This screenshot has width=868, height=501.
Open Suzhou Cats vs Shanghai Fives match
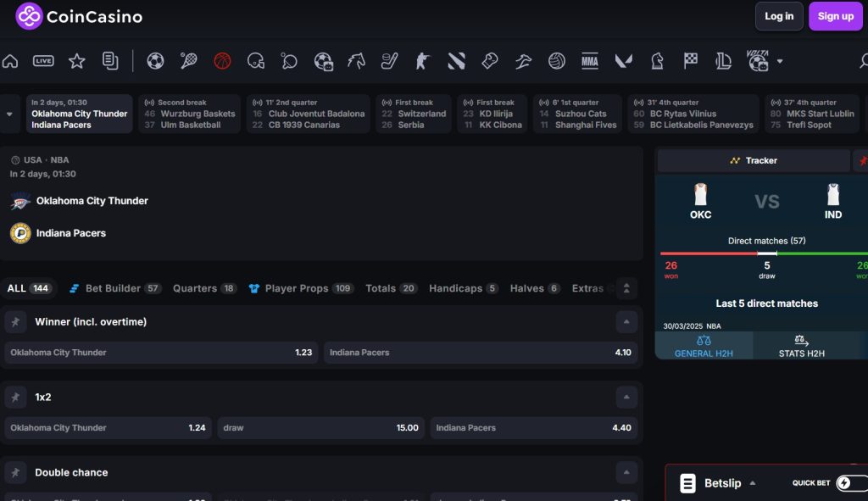[x=577, y=114]
